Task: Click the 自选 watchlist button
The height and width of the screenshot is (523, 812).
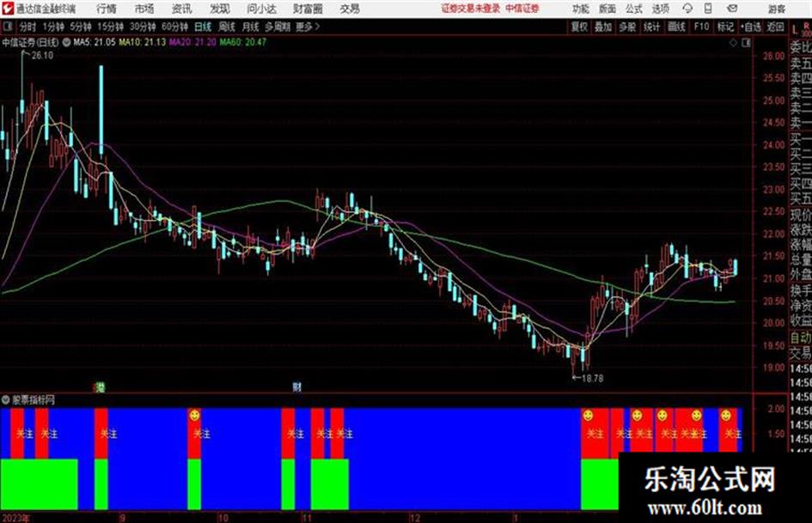Action: [x=751, y=27]
